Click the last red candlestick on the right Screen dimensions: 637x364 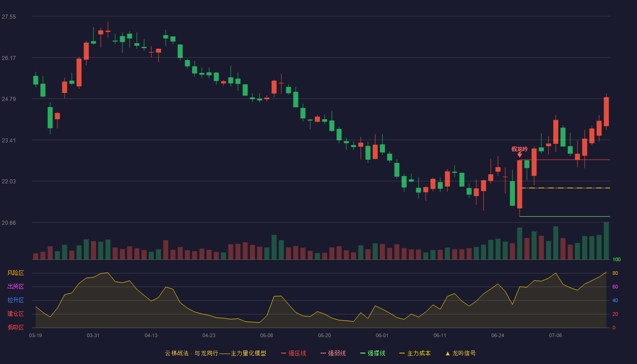click(x=606, y=111)
